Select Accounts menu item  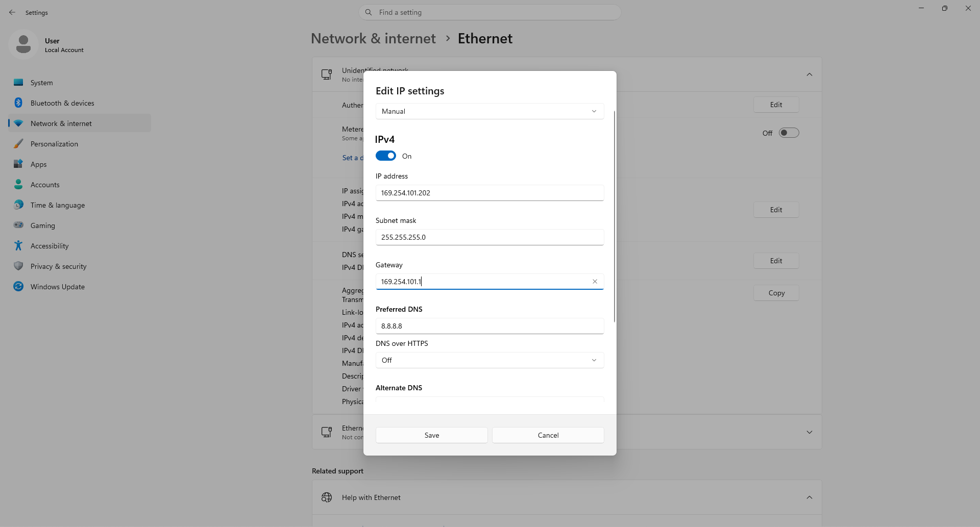click(x=80, y=185)
